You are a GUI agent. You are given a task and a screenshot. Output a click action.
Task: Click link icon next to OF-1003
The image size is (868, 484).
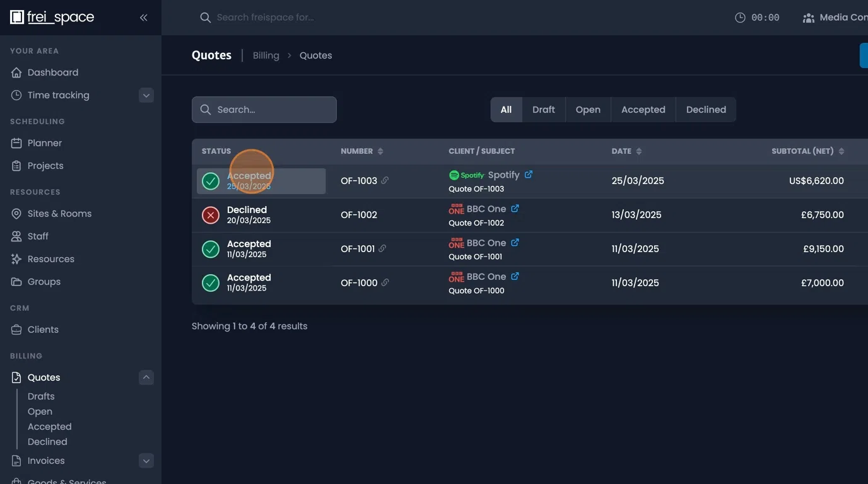click(385, 181)
